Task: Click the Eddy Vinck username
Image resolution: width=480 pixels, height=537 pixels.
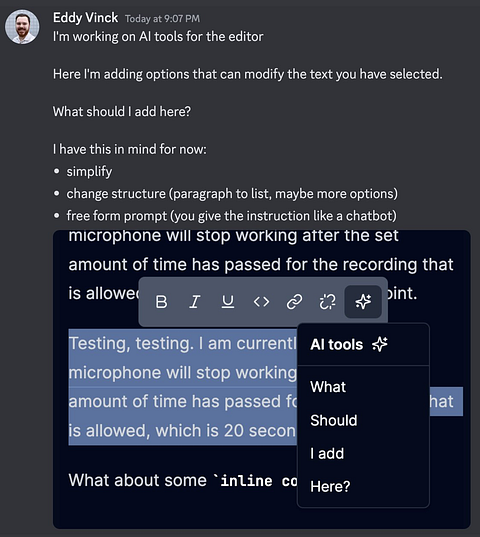Action: 86,17
